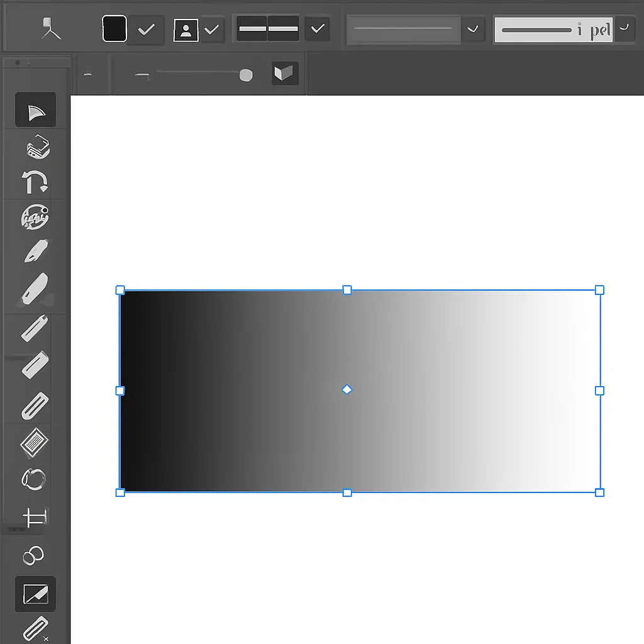Viewport: 644px width, 644px height.
Task: Click the right-middle handle of the selection
Action: click(x=599, y=391)
